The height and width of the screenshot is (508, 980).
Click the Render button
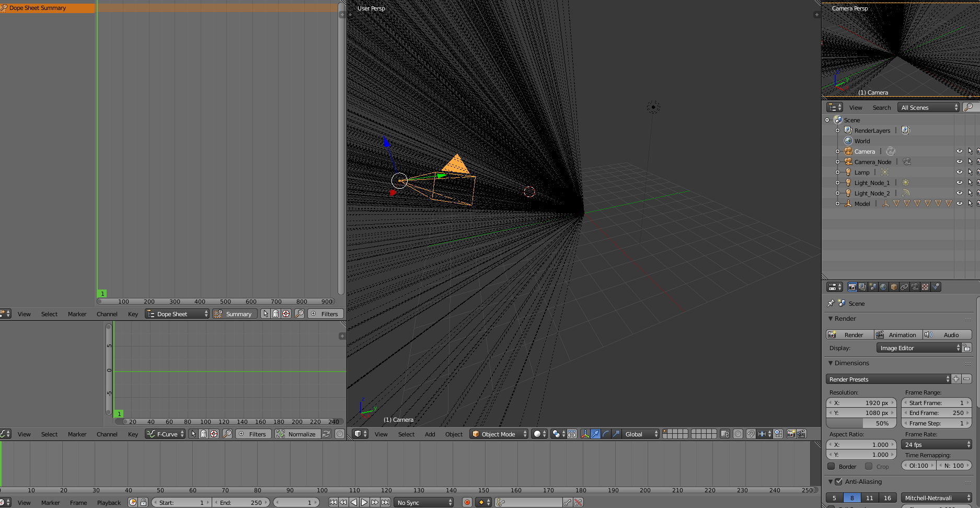tap(849, 334)
